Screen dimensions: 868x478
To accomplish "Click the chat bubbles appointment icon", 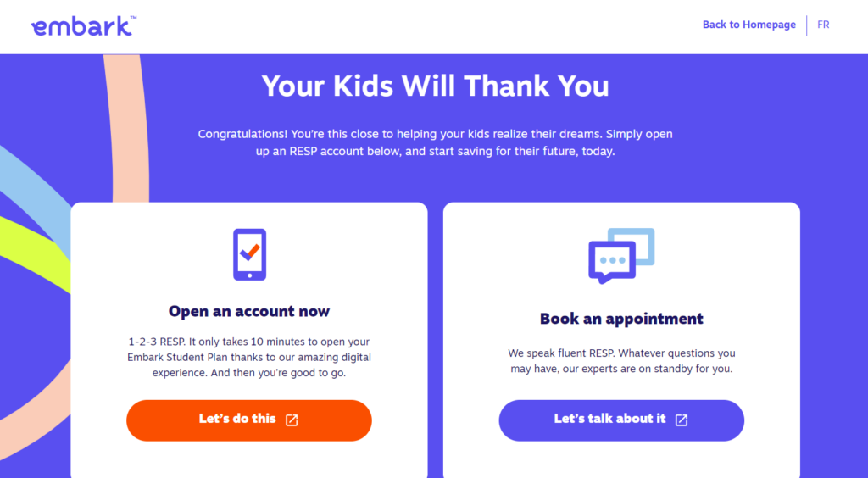I will point(621,255).
